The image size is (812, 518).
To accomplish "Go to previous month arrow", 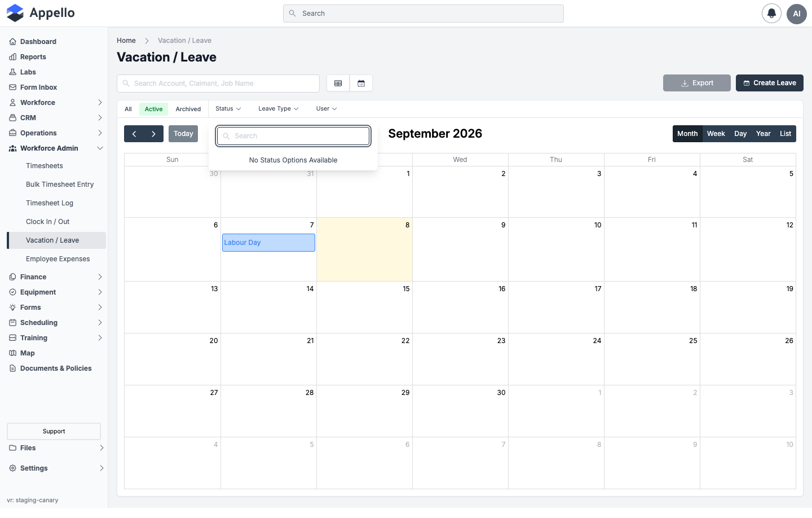I will [134, 134].
